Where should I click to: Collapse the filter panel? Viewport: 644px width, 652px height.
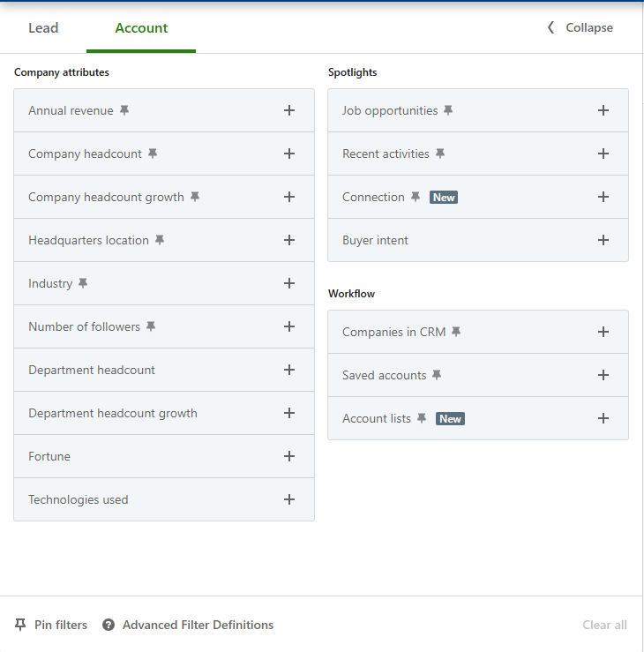point(580,27)
